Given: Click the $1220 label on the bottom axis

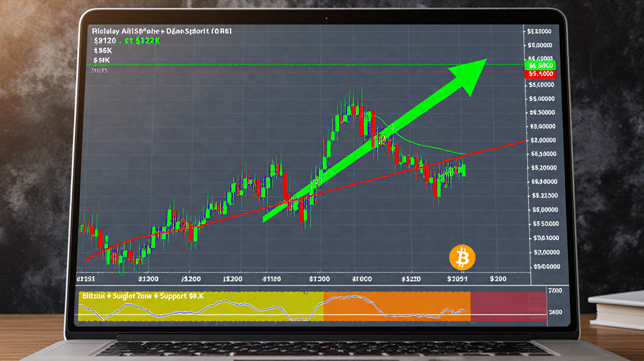Looking at the screenshot, I should click(411, 279).
